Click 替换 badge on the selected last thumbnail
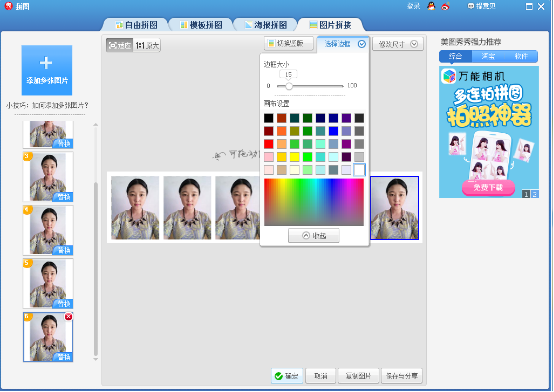 63,357
